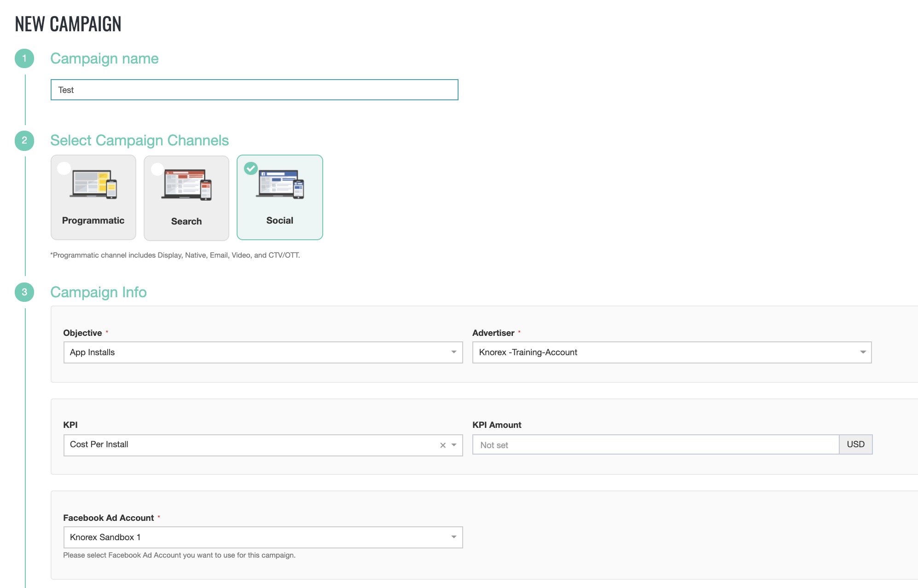
Task: Expand the Advertiser dropdown arrow
Action: pyautogui.click(x=863, y=352)
